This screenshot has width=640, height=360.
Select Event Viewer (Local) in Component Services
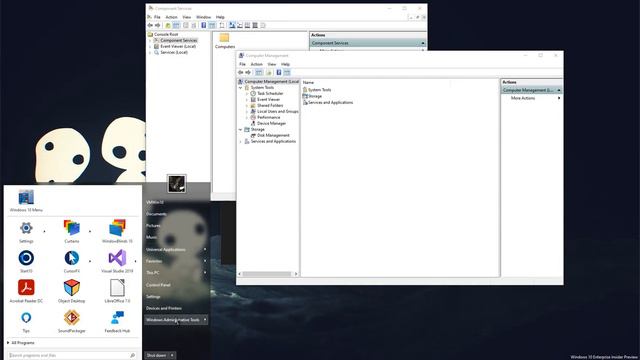[x=178, y=46]
